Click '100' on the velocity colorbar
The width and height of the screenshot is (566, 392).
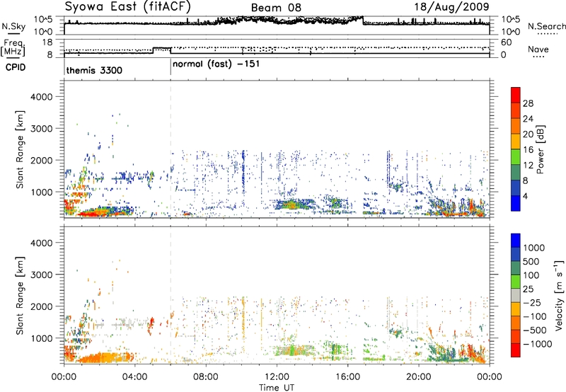point(531,275)
